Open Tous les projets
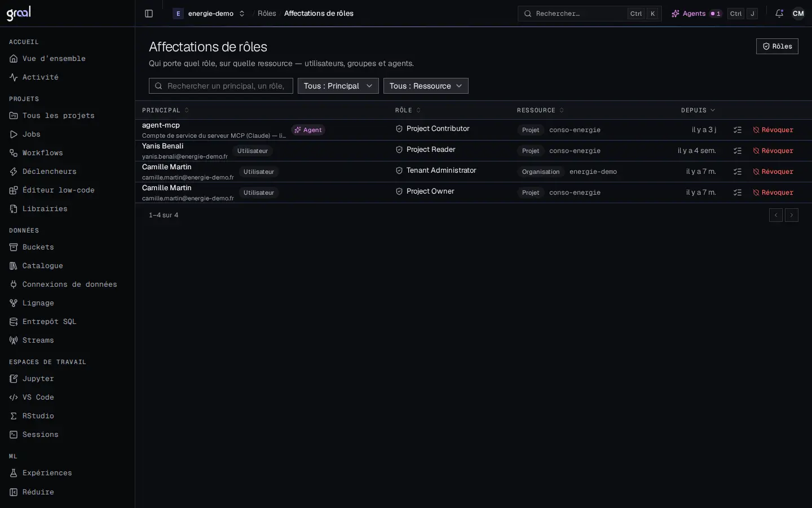812x508 pixels. tap(68, 116)
